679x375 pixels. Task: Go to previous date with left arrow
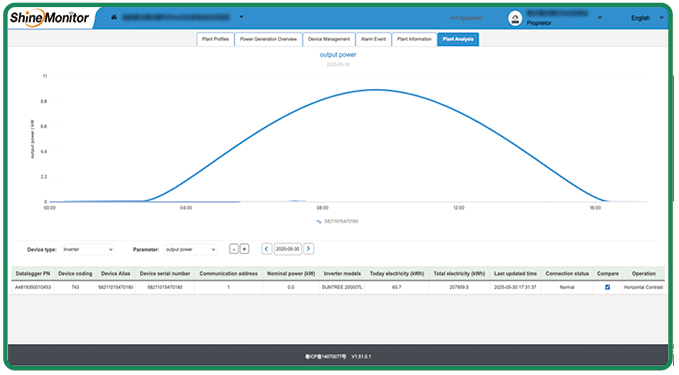pyautogui.click(x=267, y=249)
